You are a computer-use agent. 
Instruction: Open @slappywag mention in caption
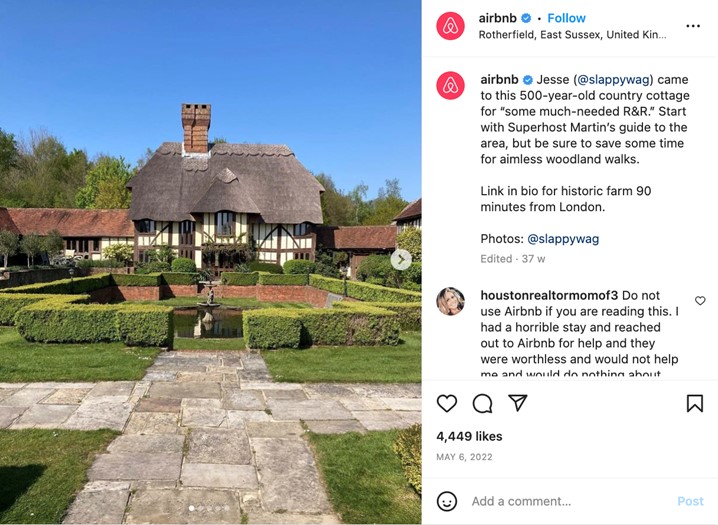point(614,80)
